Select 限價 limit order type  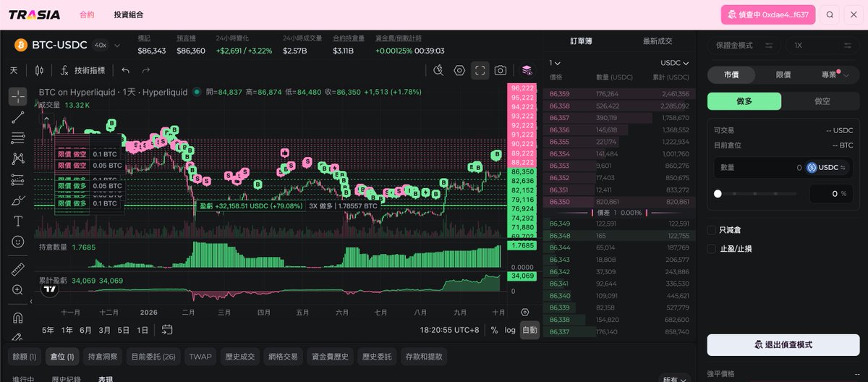coord(783,75)
